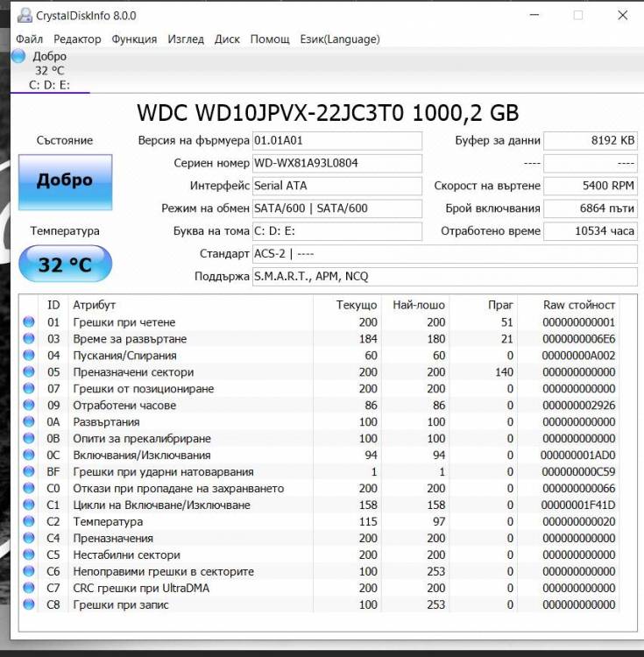This screenshot has height=657, width=644.
Task: Minimize the CrystalDiskInfo window
Action: [x=534, y=15]
